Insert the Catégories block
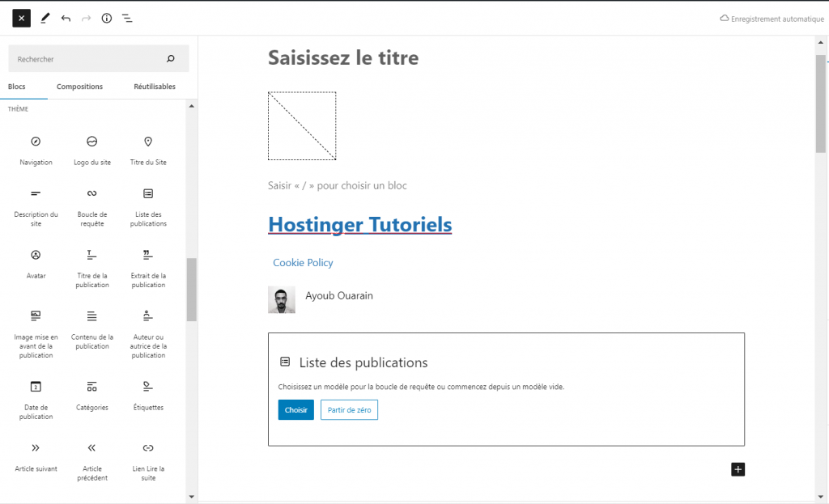The image size is (829, 504). pyautogui.click(x=91, y=396)
